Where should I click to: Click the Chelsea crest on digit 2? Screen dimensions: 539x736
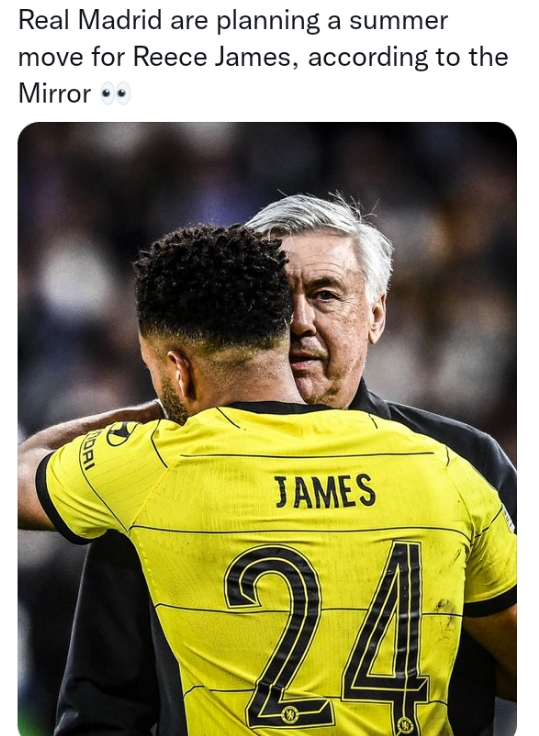pyautogui.click(x=291, y=714)
